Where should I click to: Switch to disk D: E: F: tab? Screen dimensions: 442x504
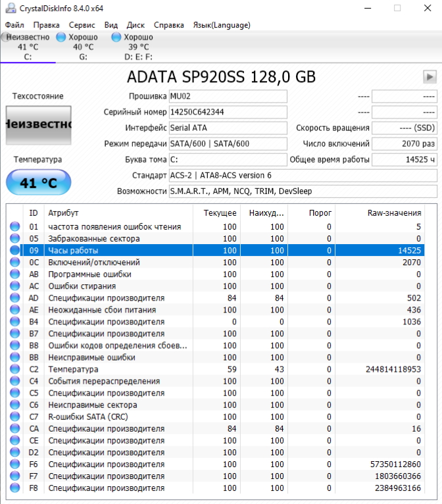tap(138, 47)
